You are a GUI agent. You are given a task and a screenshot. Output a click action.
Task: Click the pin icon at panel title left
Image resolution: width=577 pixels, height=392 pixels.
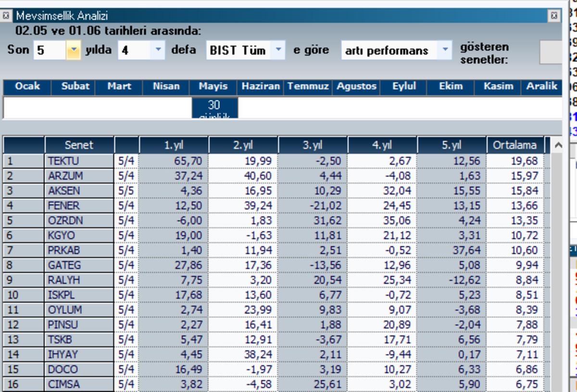coord(6,16)
